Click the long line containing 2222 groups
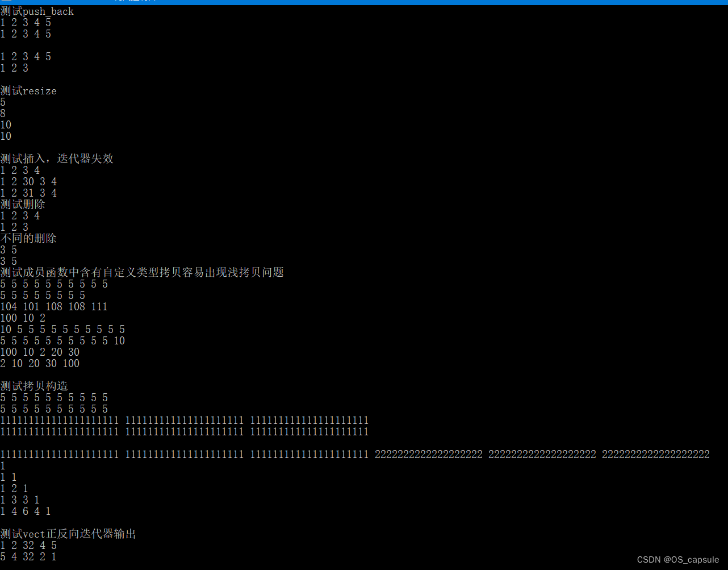The image size is (728, 570). (x=355, y=455)
